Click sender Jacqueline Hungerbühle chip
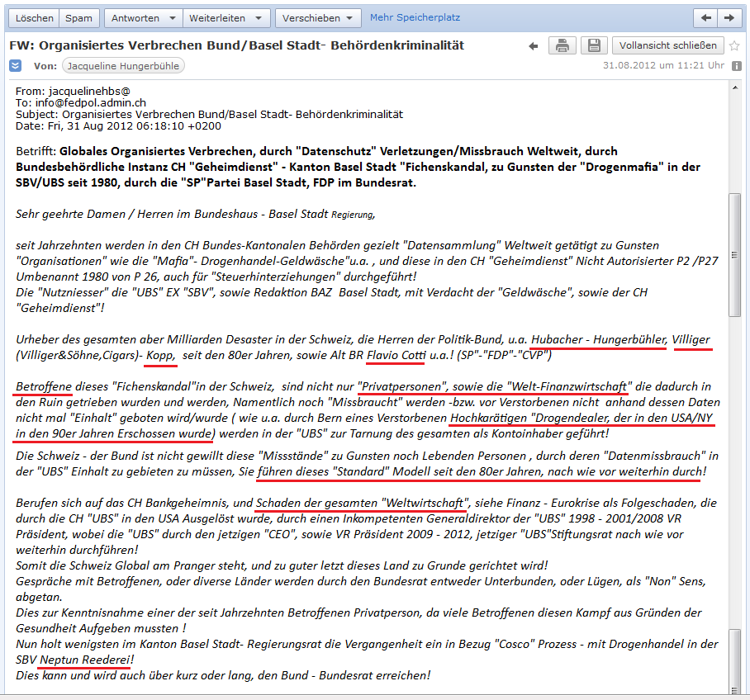 click(x=123, y=66)
